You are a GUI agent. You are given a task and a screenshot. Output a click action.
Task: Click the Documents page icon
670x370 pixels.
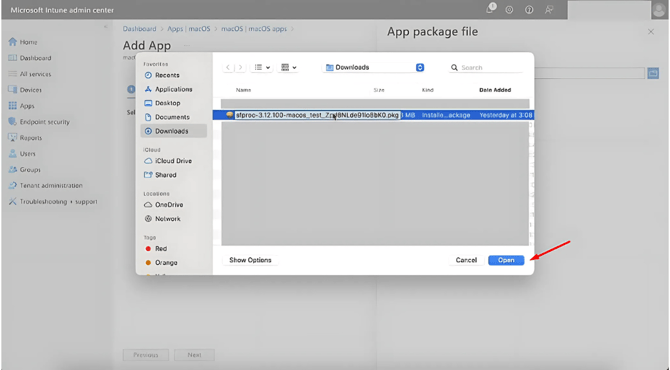[x=148, y=117]
